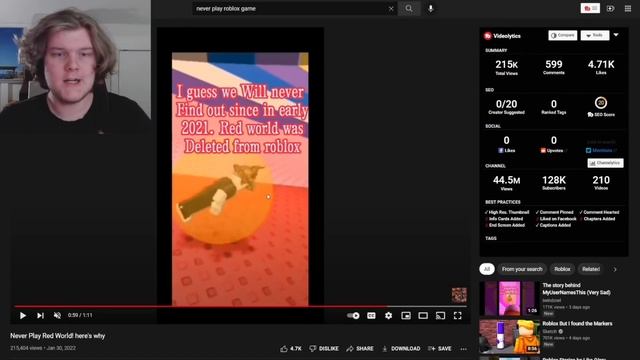Open thumbnail of MyUserNamesThis story video

tap(509, 298)
